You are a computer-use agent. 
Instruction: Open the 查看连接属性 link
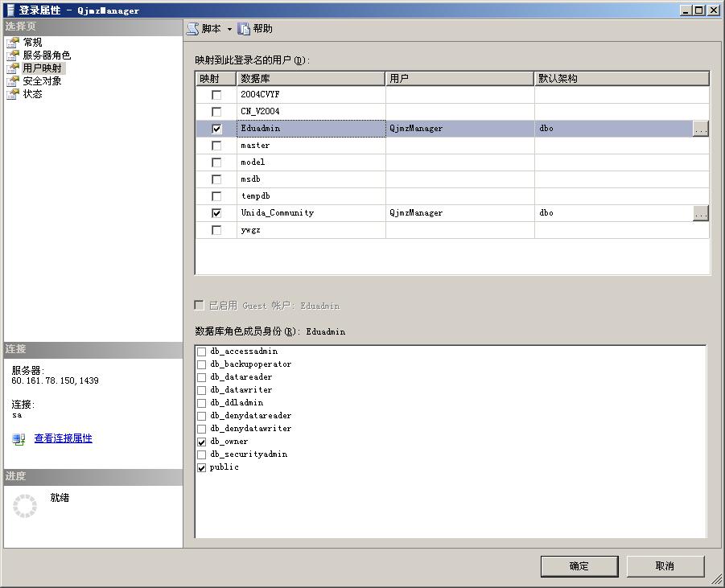click(63, 438)
